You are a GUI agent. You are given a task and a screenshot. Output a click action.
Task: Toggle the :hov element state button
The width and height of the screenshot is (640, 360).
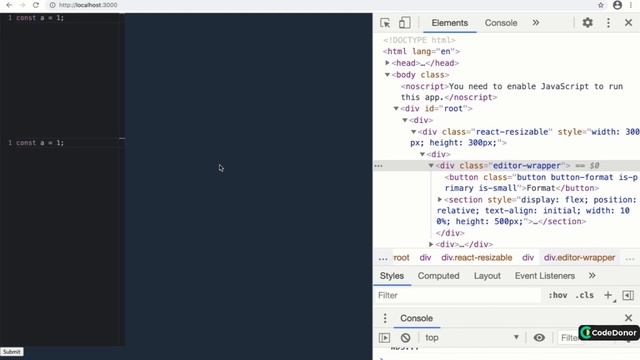[x=558, y=295]
